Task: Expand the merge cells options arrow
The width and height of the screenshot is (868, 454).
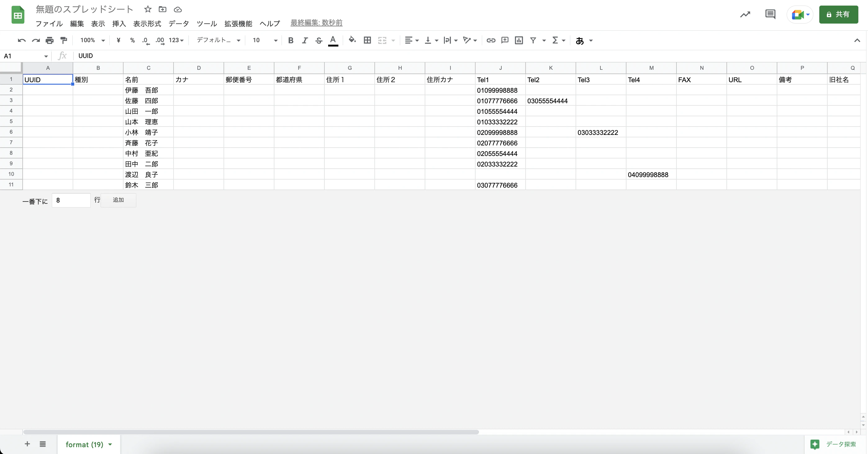Action: pos(393,41)
